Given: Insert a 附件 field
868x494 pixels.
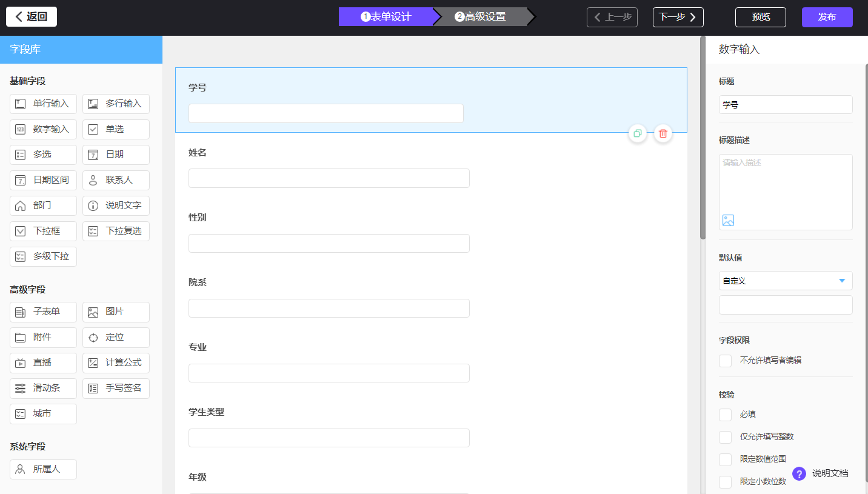Looking at the screenshot, I should point(44,337).
